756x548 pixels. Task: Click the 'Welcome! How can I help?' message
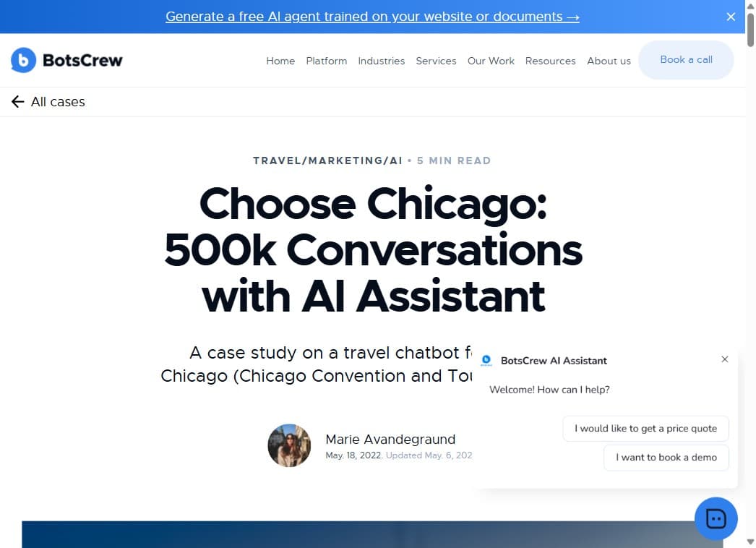point(549,390)
